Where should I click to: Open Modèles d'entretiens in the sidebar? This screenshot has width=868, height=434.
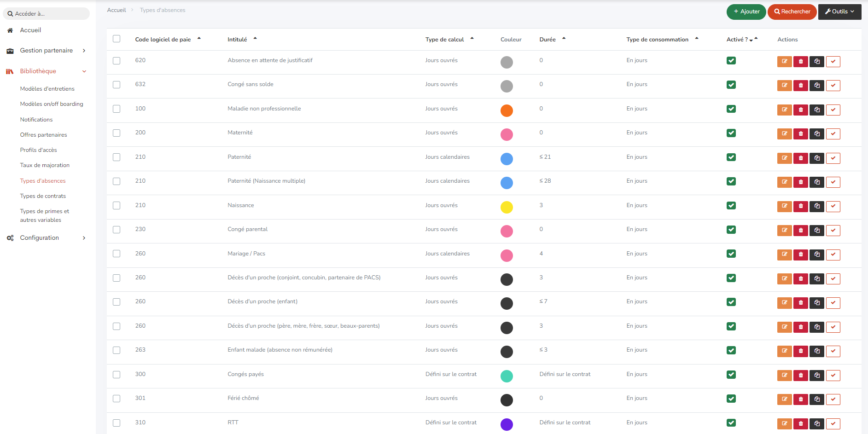47,89
